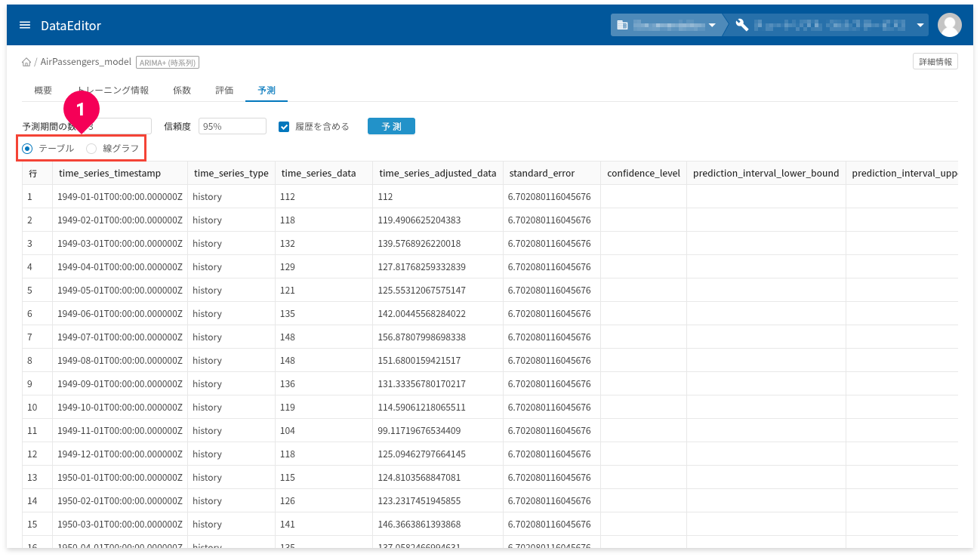The image size is (980, 557).
Task: Click the home icon in breadcrumb
Action: pyautogui.click(x=26, y=62)
